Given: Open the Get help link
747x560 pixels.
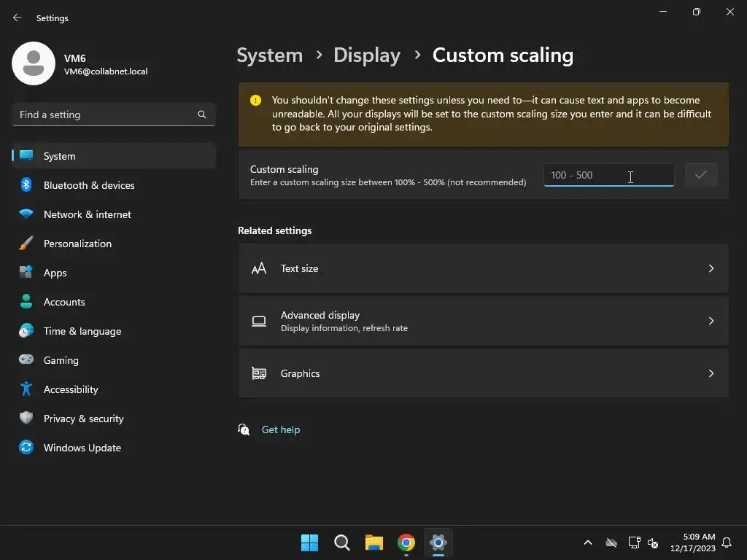Looking at the screenshot, I should [281, 429].
